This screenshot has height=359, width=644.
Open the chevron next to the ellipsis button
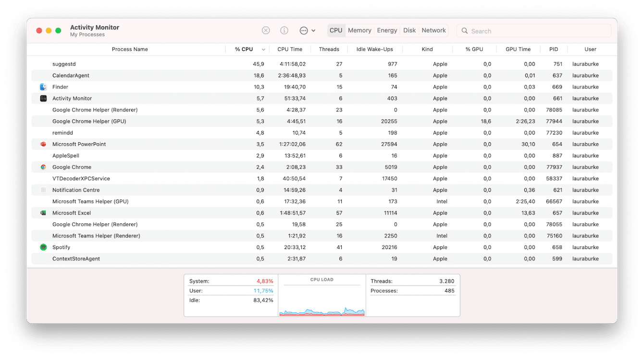(x=313, y=30)
